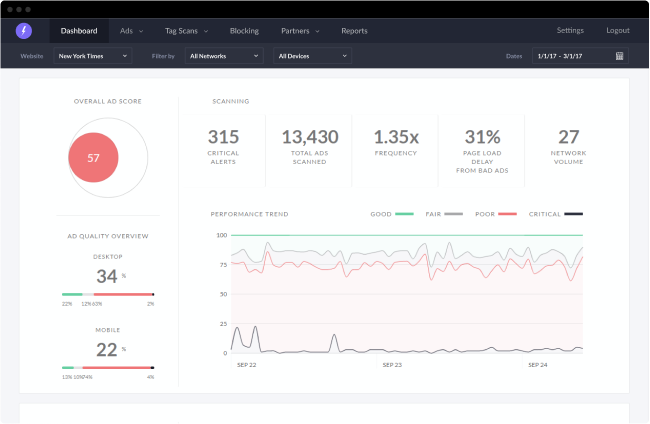Viewport: 650px width, 424px height.
Task: Open Settings
Action: (x=570, y=31)
